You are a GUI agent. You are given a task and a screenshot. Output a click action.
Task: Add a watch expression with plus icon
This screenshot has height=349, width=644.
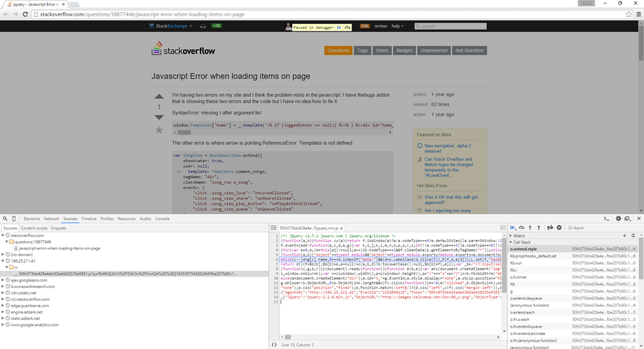(x=625, y=235)
